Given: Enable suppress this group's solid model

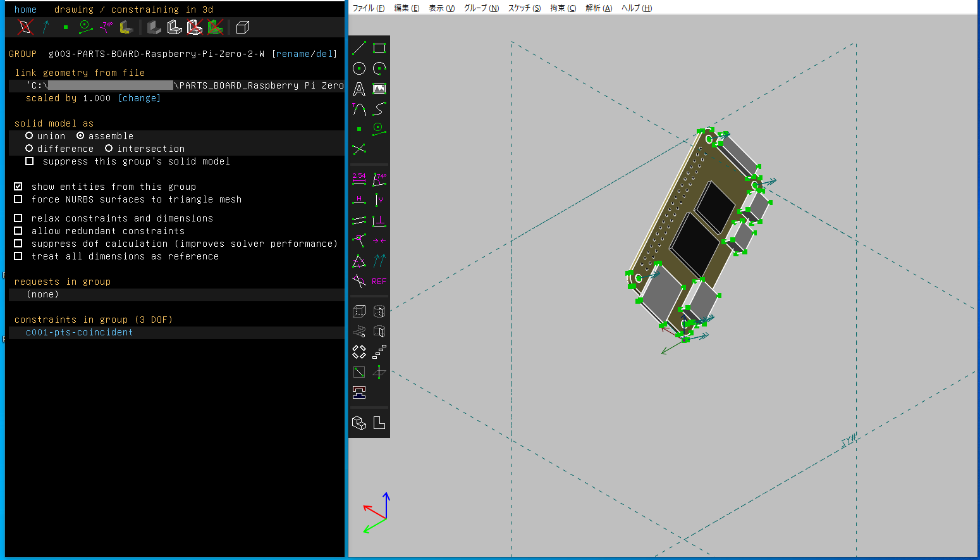Looking at the screenshot, I should pyautogui.click(x=29, y=161).
